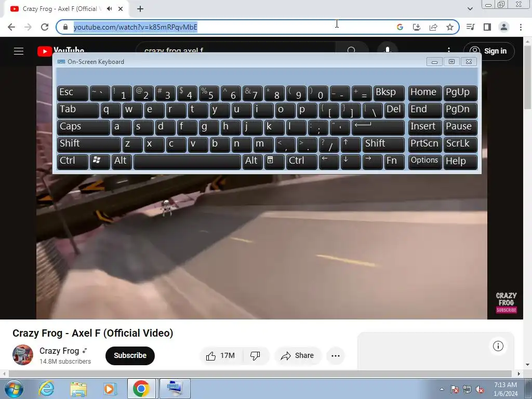
Task: Open the Windows Start button
Action: pyautogui.click(x=14, y=389)
